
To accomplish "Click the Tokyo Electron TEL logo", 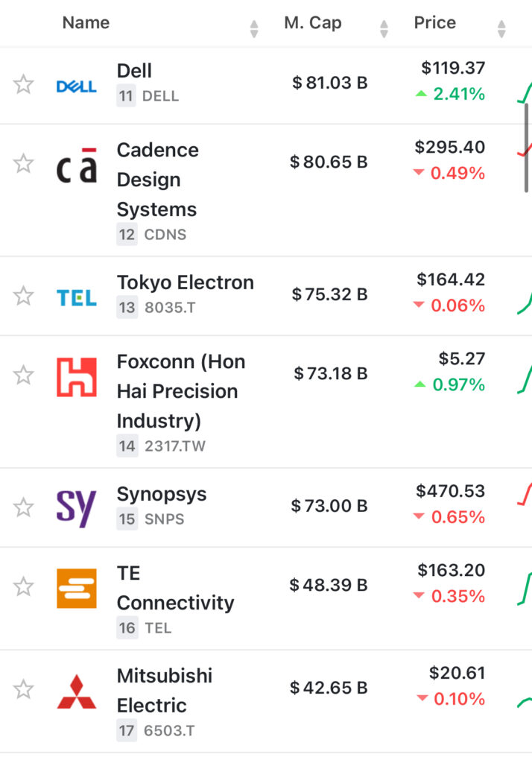I will pyautogui.click(x=77, y=297).
